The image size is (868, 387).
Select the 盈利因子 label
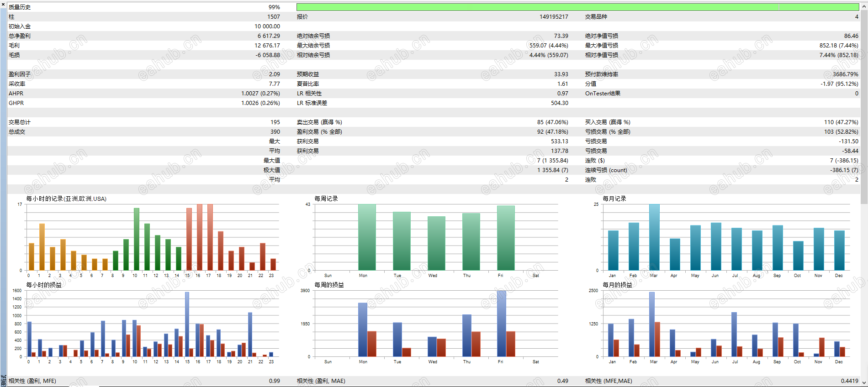point(20,74)
